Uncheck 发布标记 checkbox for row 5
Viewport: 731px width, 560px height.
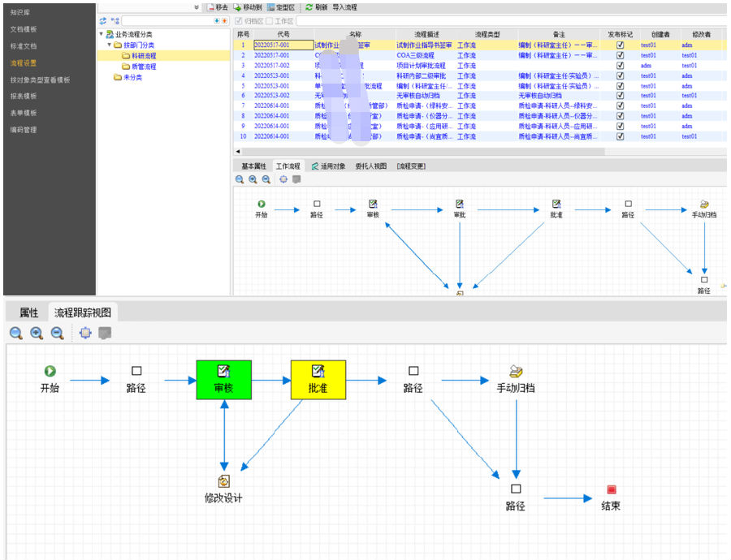point(621,86)
